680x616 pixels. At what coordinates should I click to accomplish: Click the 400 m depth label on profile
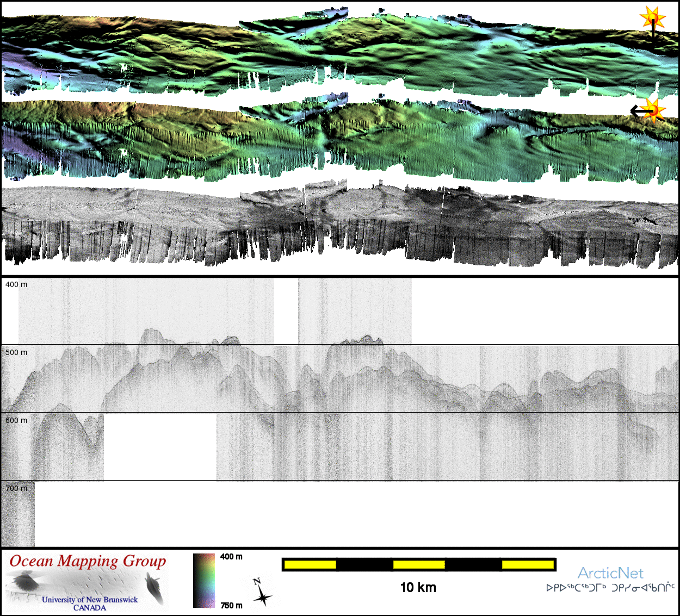click(x=16, y=284)
